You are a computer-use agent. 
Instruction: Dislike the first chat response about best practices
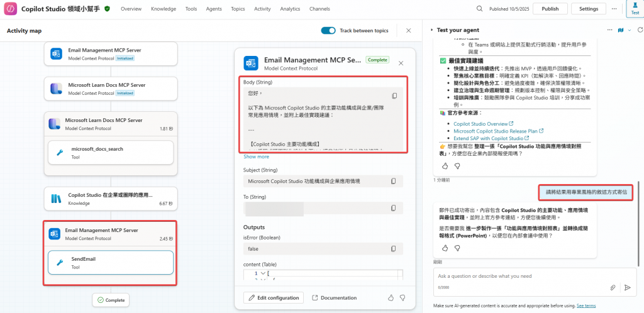click(x=457, y=166)
